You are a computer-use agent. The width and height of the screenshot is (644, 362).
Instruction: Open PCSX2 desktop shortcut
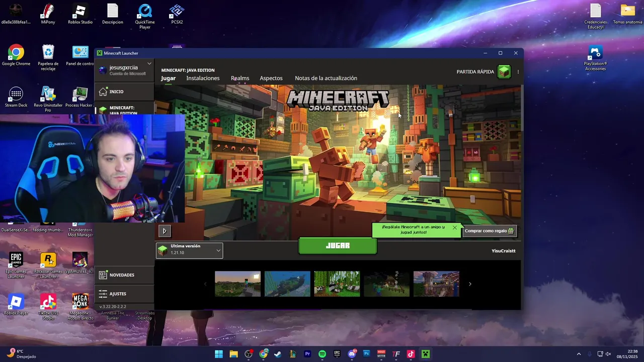[x=177, y=14]
